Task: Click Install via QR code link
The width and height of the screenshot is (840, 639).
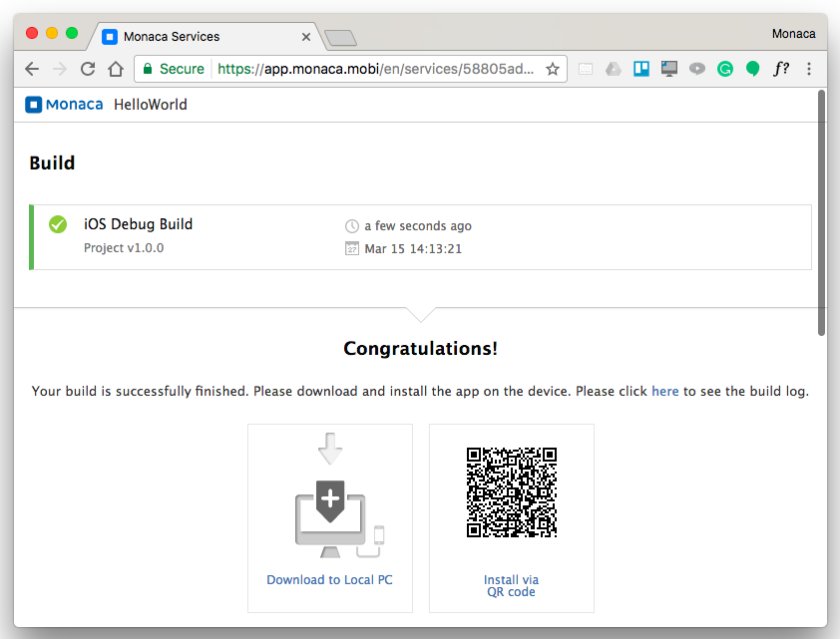Action: pos(511,585)
